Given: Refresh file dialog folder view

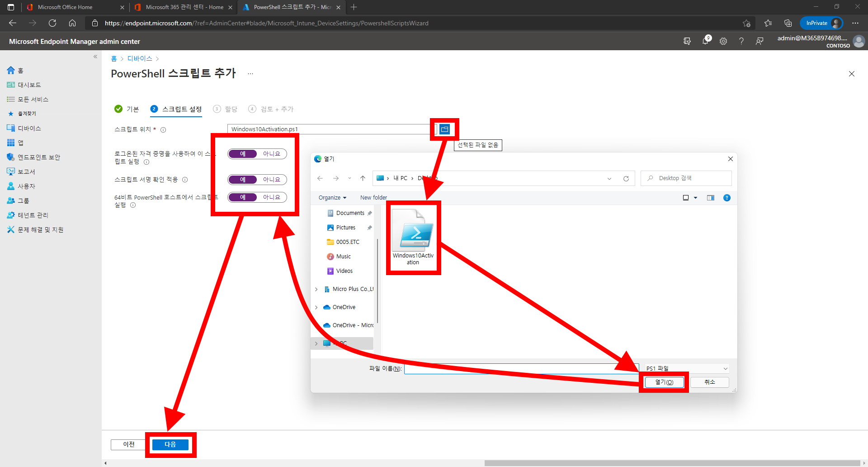Looking at the screenshot, I should point(626,179).
